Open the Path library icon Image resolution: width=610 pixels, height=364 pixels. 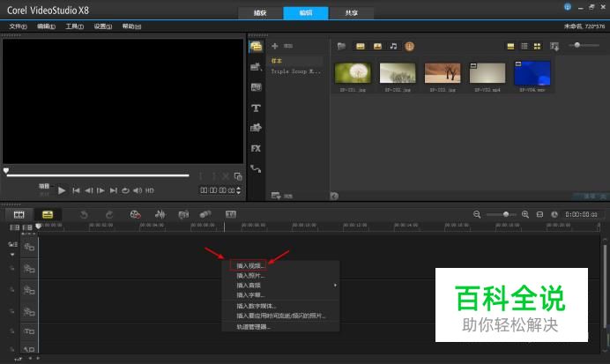[256, 168]
